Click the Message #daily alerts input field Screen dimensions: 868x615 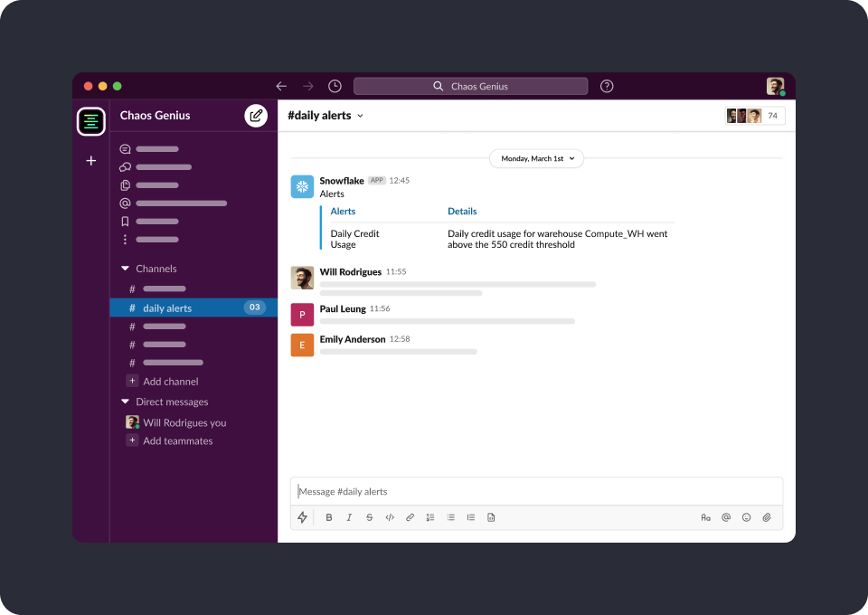452,491
